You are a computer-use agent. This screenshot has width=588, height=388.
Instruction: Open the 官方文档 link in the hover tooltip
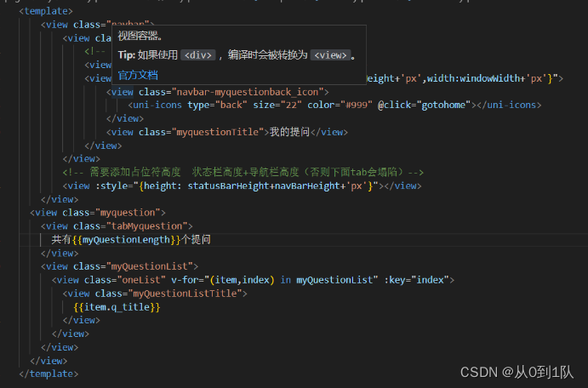click(138, 75)
